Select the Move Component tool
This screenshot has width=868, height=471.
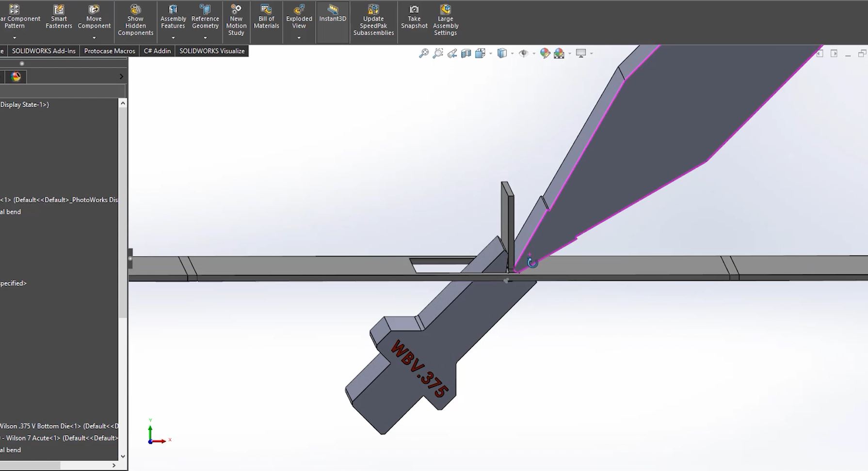click(x=94, y=17)
